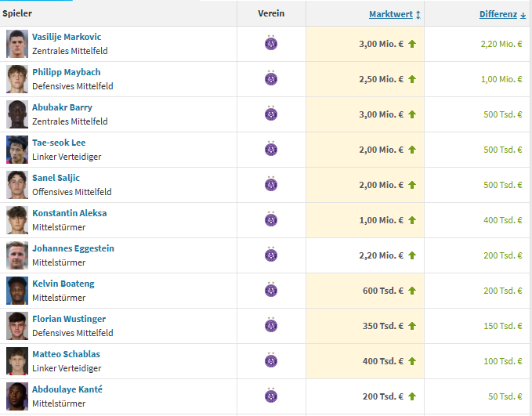Click the Verein column header
Image resolution: width=532 pixels, height=416 pixels.
click(271, 13)
